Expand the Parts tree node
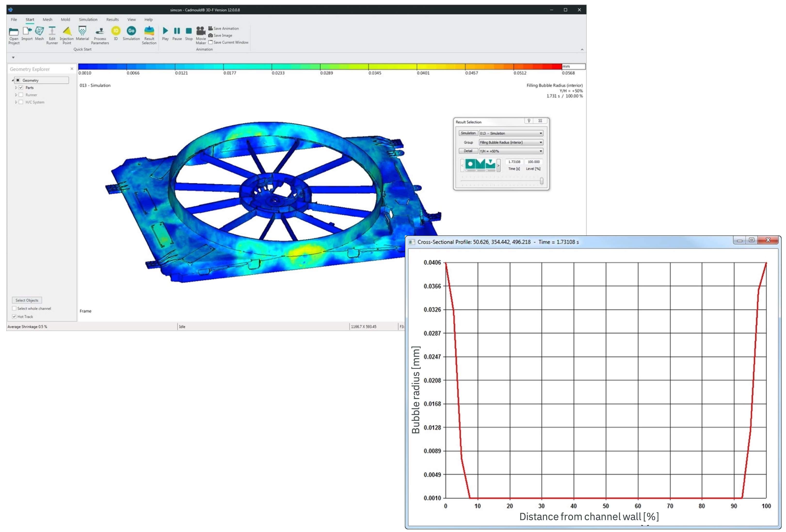Image resolution: width=786 pixels, height=532 pixels. [x=16, y=88]
